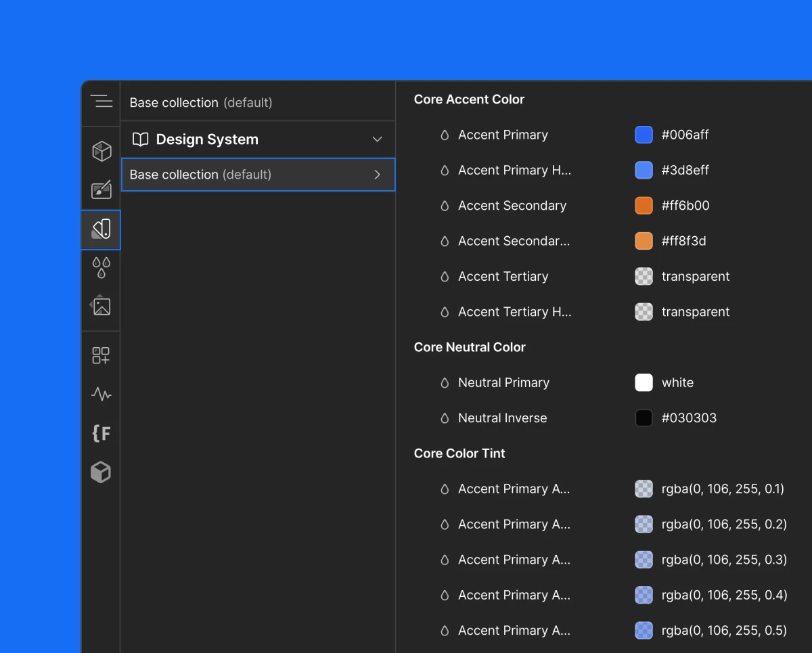
Task: Open the add component grid icon
Action: tap(100, 355)
